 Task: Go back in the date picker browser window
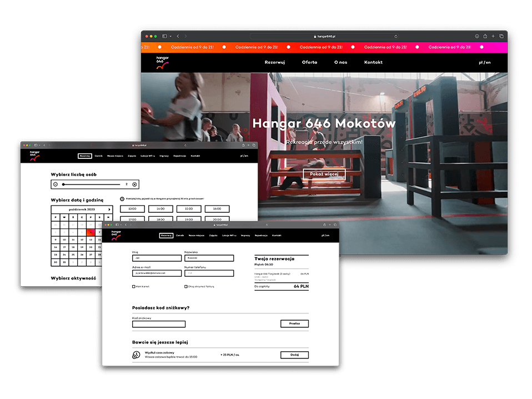(x=44, y=146)
